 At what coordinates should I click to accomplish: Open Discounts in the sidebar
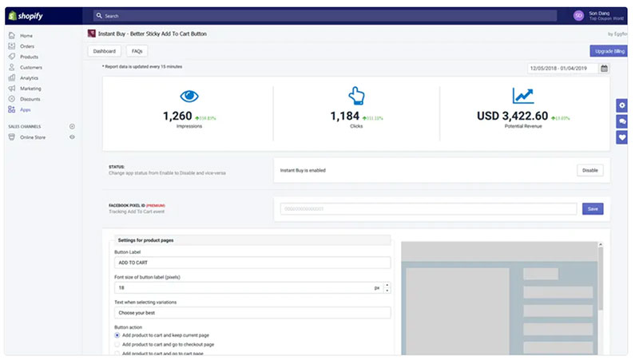[x=30, y=99]
